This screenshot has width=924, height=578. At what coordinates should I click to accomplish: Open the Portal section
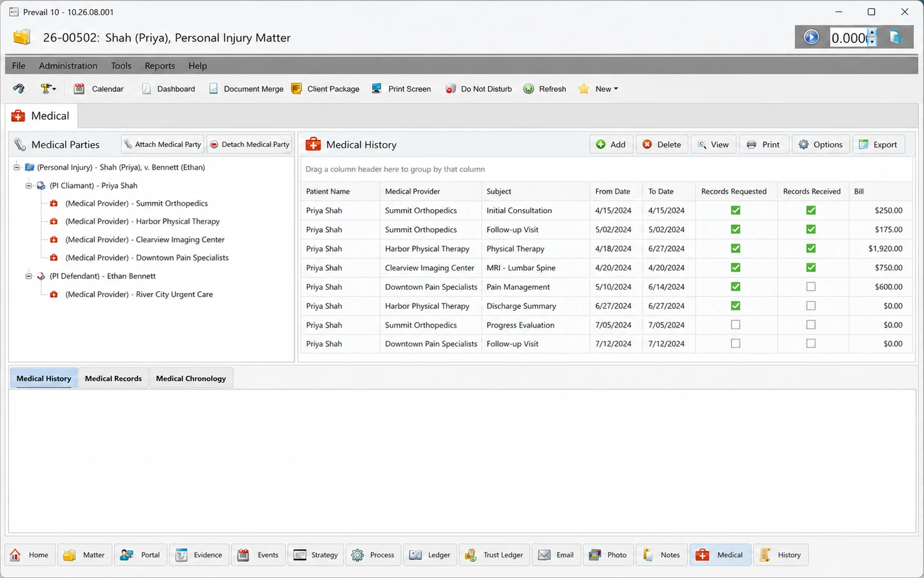(140, 555)
